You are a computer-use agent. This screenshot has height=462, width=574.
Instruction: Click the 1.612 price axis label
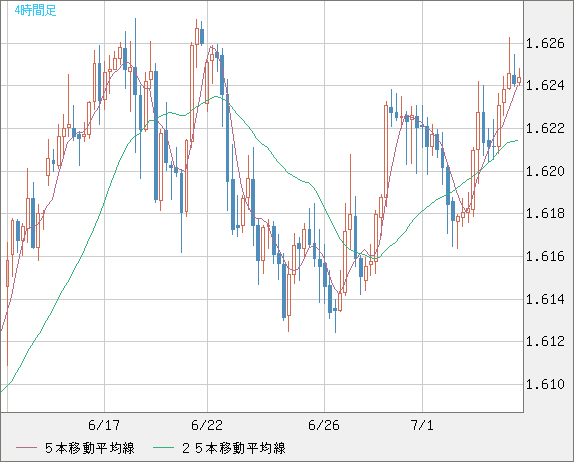(545, 342)
